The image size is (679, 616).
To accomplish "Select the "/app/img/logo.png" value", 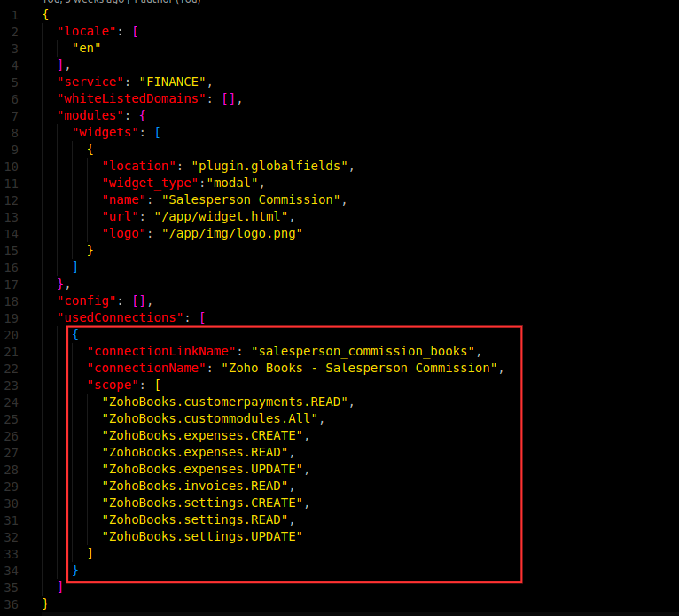I will pyautogui.click(x=232, y=234).
